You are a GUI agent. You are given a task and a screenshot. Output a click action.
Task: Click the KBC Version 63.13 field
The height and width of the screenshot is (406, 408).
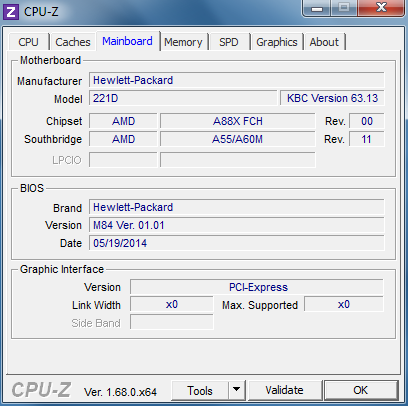point(332,98)
